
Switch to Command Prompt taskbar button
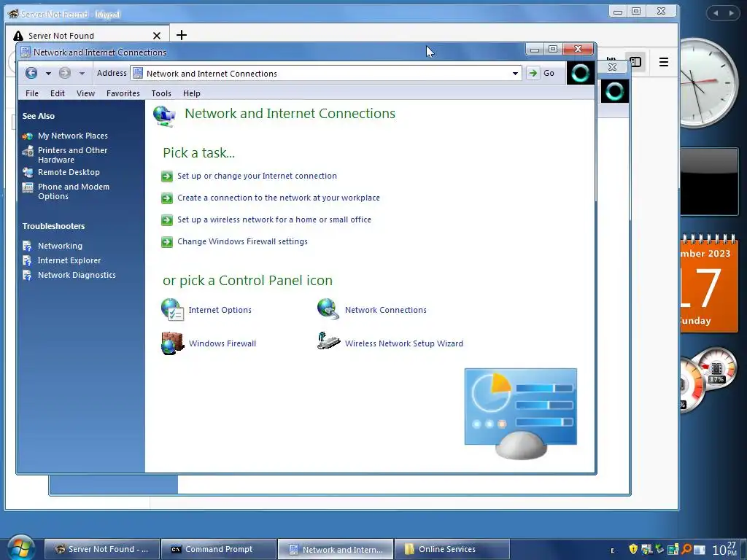pyautogui.click(x=219, y=549)
